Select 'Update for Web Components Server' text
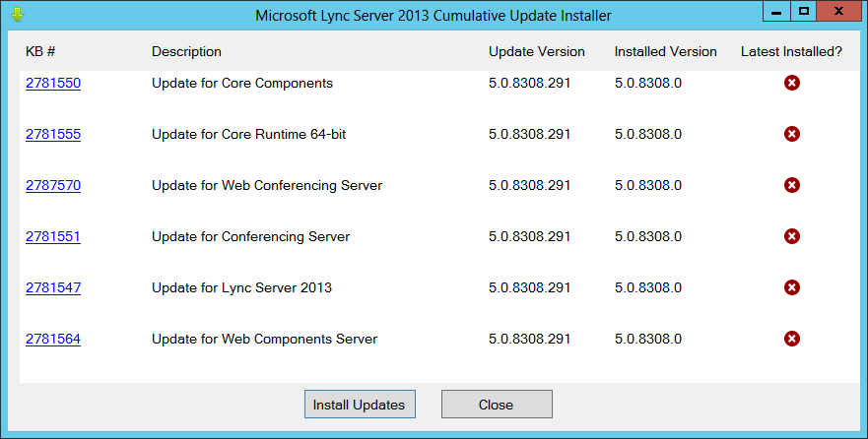The image size is (868, 439). coord(265,339)
